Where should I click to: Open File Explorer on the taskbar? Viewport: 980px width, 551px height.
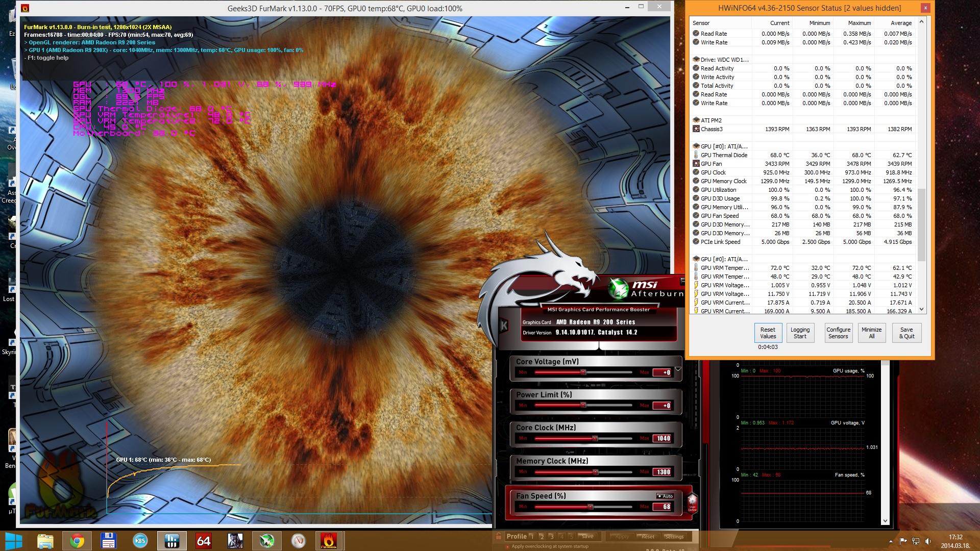pyautogui.click(x=45, y=541)
